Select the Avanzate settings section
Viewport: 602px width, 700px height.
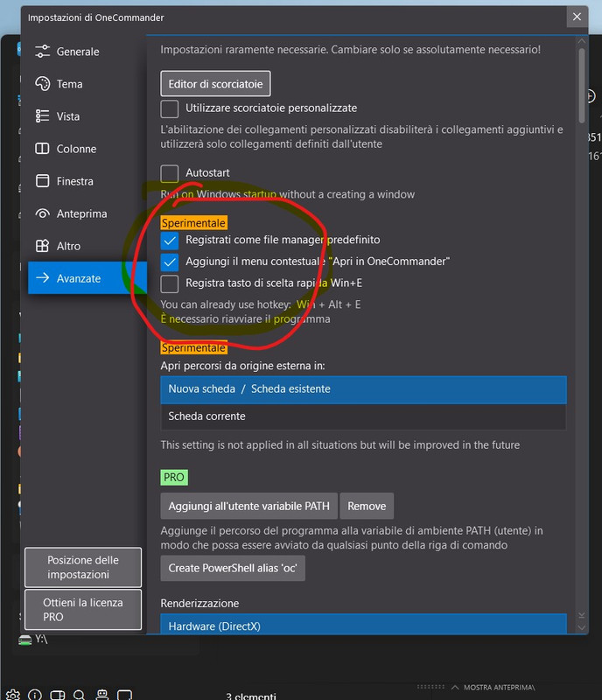pos(87,278)
